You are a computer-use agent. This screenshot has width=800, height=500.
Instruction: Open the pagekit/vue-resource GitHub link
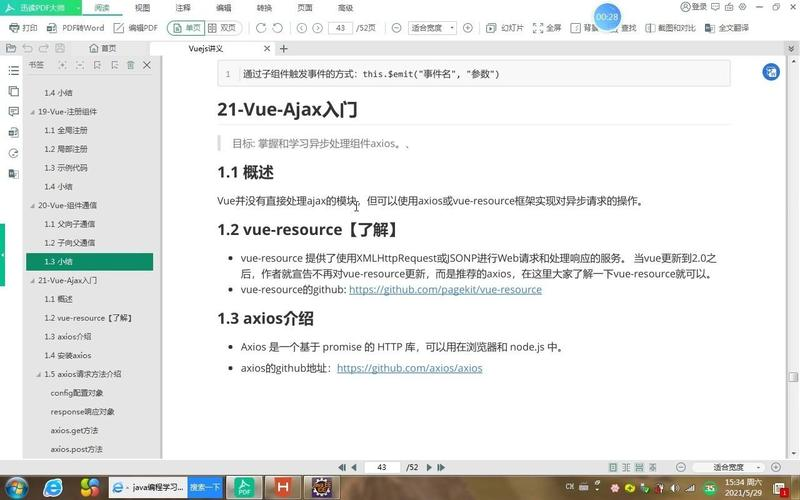[x=445, y=290]
